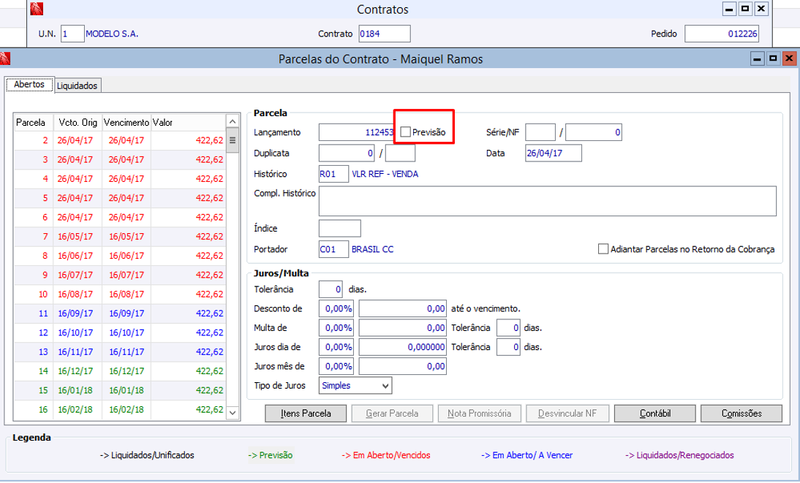
Task: Switch to the Liquidados tab
Action: (x=77, y=86)
